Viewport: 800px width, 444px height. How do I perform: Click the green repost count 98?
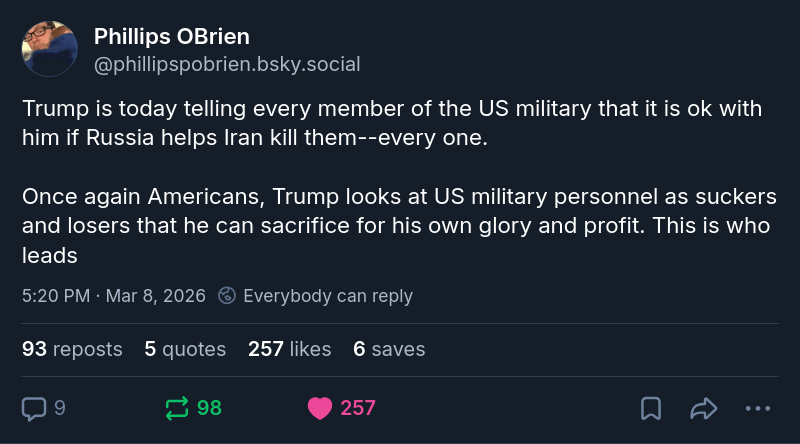[209, 408]
